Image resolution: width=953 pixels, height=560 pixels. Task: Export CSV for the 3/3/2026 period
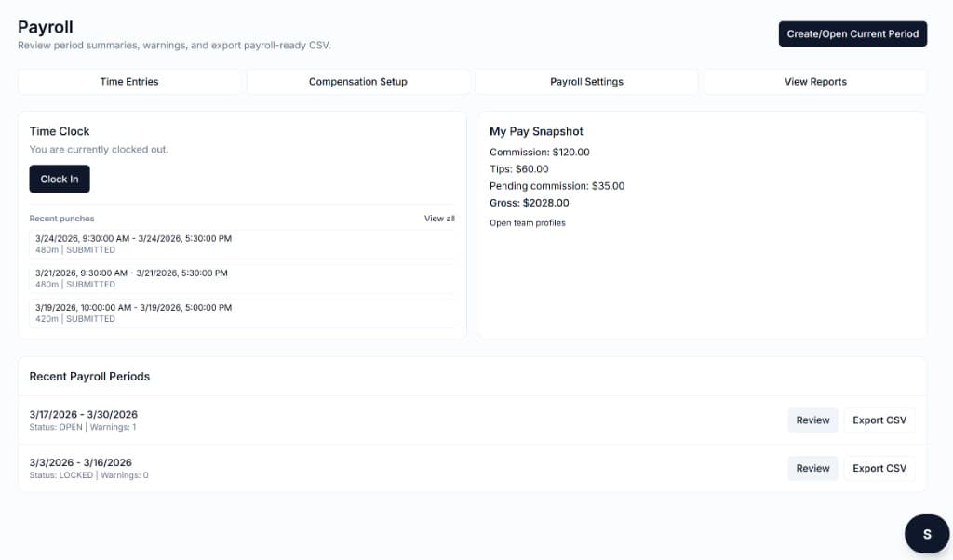(879, 468)
